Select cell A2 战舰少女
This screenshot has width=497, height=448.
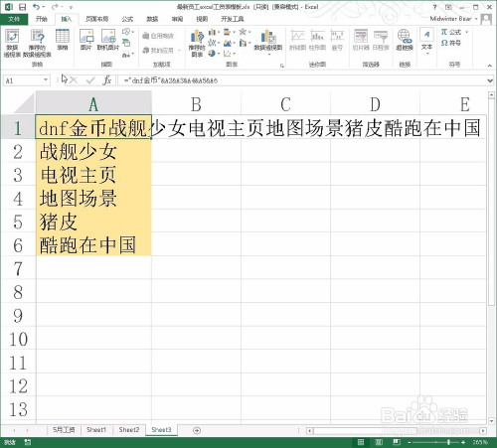[93, 152]
